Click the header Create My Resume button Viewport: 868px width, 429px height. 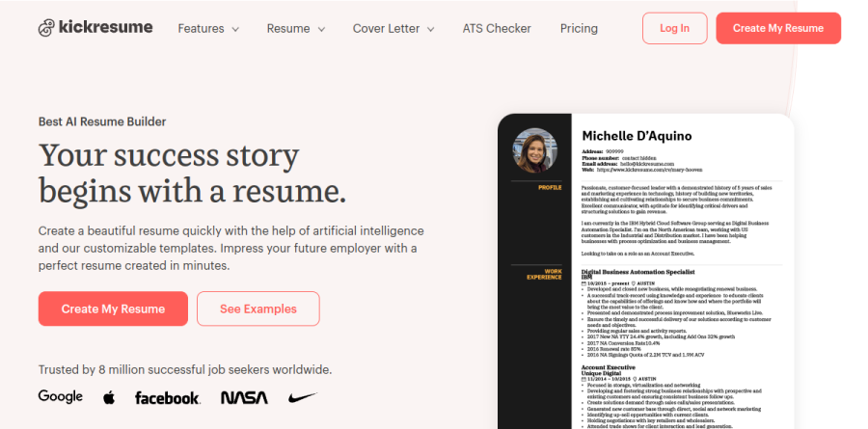coord(778,28)
